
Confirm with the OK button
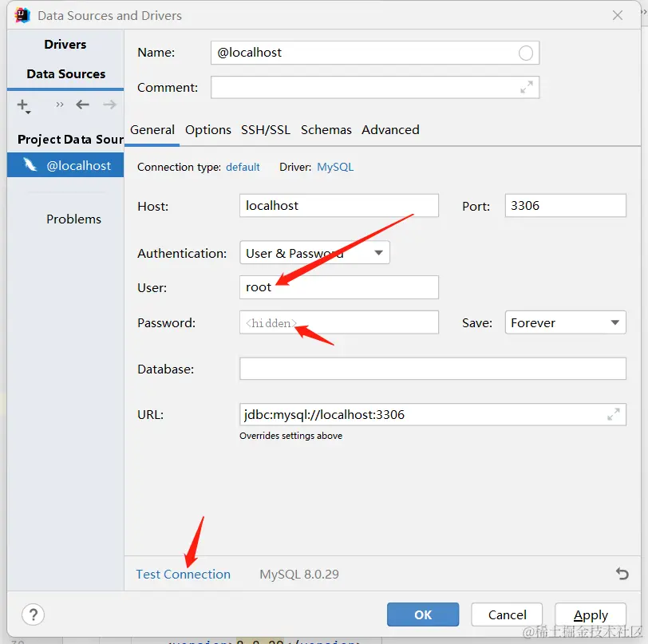tap(423, 614)
